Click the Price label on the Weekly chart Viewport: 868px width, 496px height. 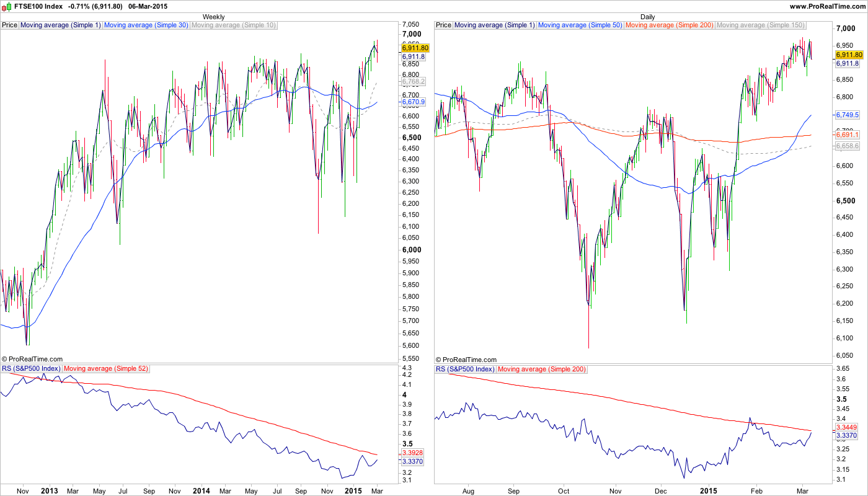(x=10, y=25)
